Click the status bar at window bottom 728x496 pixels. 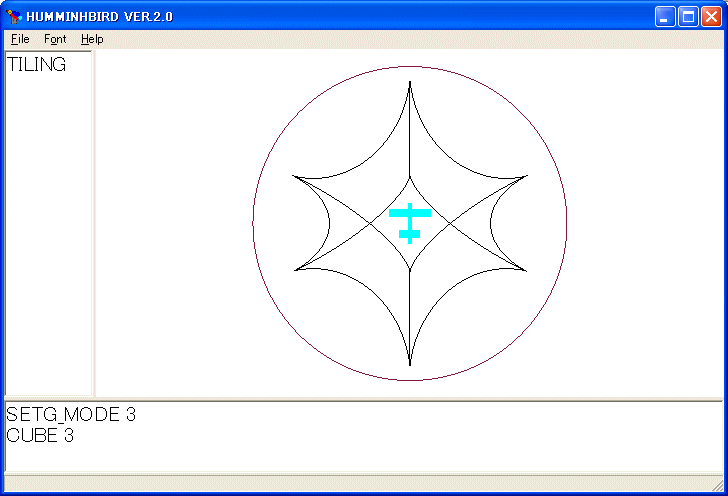364,484
